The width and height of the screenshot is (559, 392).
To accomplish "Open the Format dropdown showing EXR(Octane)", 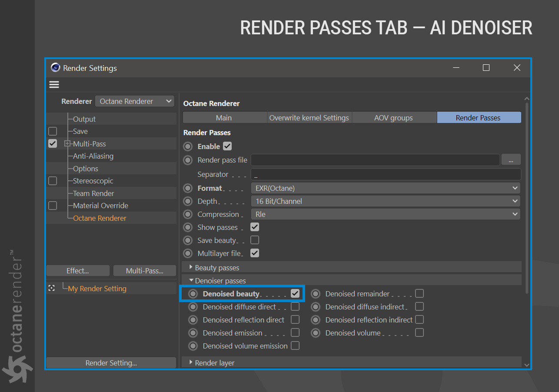I will (386, 188).
